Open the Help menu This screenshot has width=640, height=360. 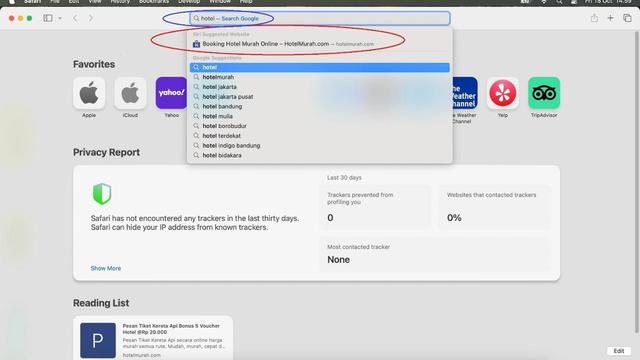[x=246, y=2]
